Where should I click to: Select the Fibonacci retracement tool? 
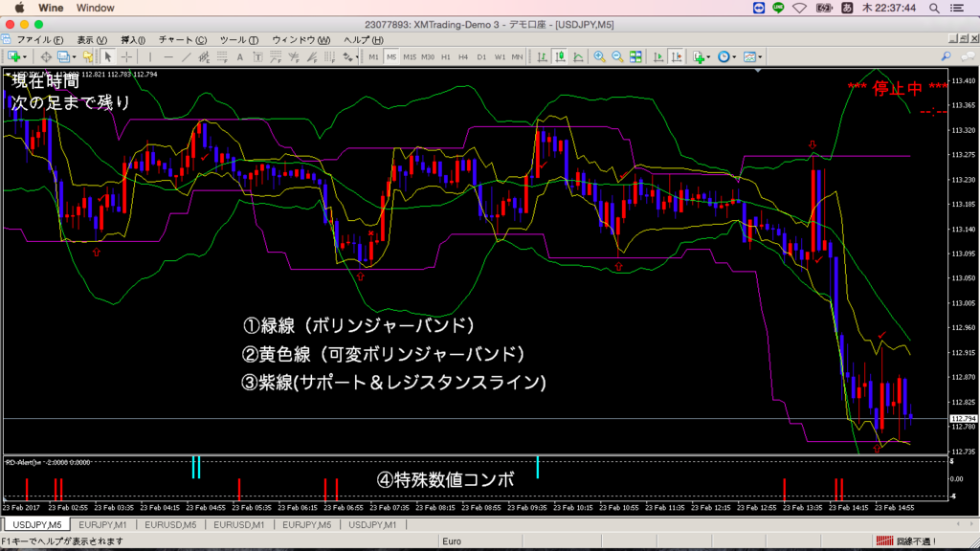tap(222, 56)
